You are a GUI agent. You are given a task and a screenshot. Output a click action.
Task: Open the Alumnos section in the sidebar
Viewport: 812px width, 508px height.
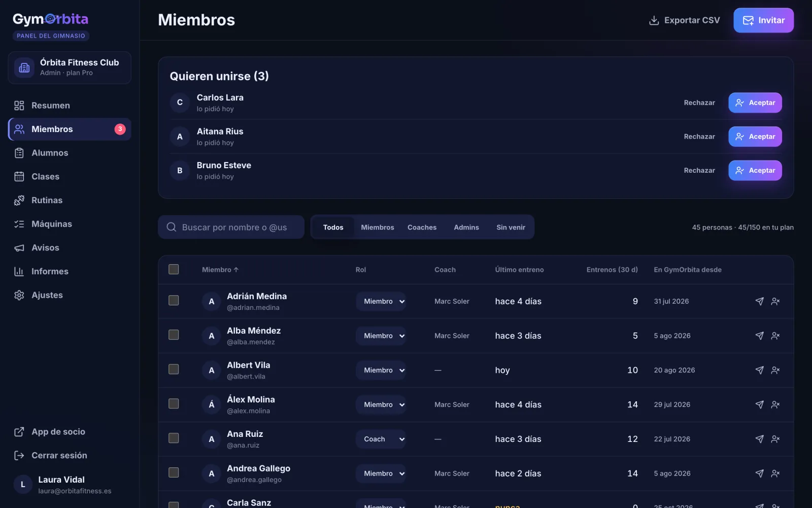[70, 153]
